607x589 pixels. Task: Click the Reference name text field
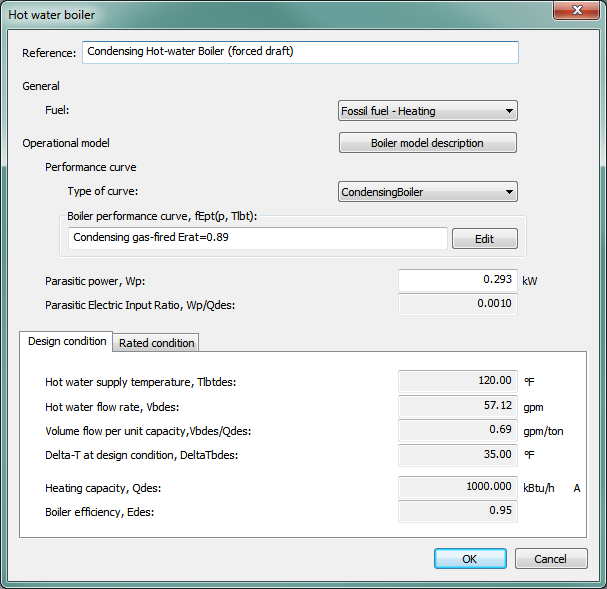point(300,52)
